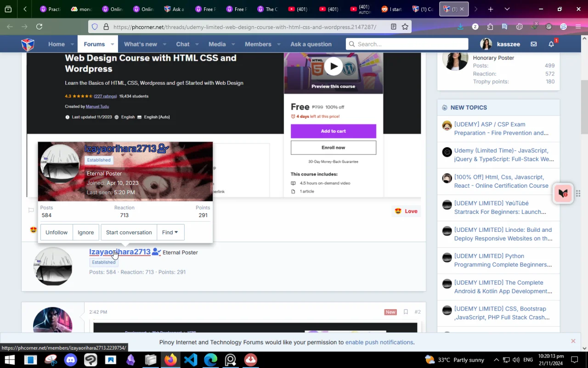This screenshot has width=588, height=368.
Task: Open File Explorer from the taskbar
Action: [x=151, y=360]
